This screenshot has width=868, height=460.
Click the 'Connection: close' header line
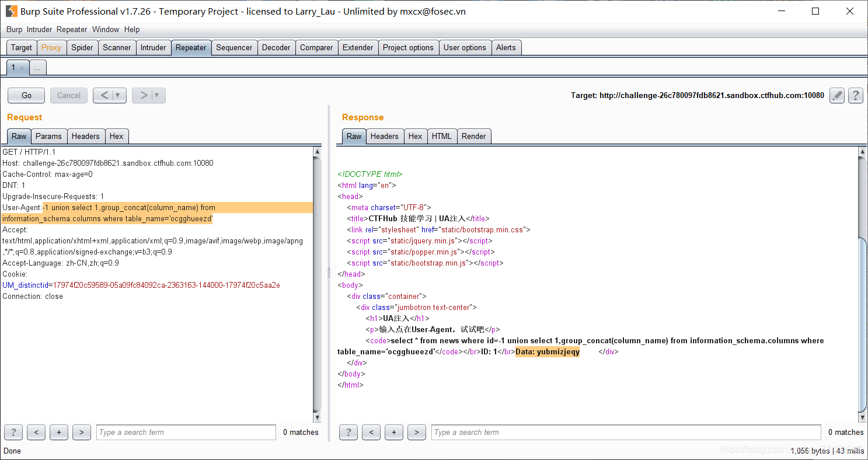pos(33,296)
